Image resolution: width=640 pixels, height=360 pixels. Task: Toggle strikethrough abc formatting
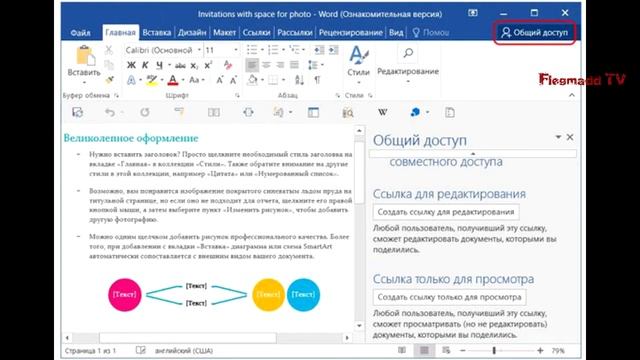click(x=180, y=65)
